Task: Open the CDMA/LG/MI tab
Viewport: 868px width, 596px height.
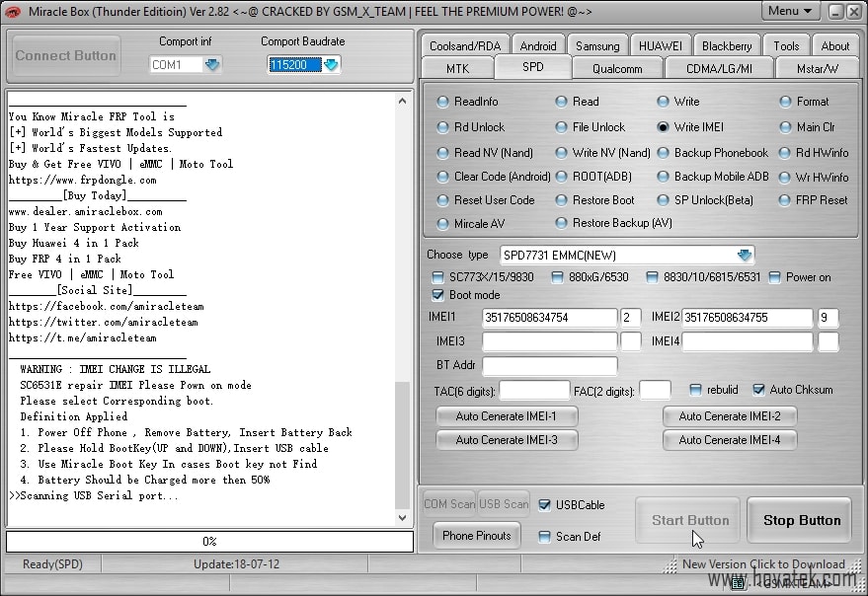Action: pyautogui.click(x=719, y=69)
